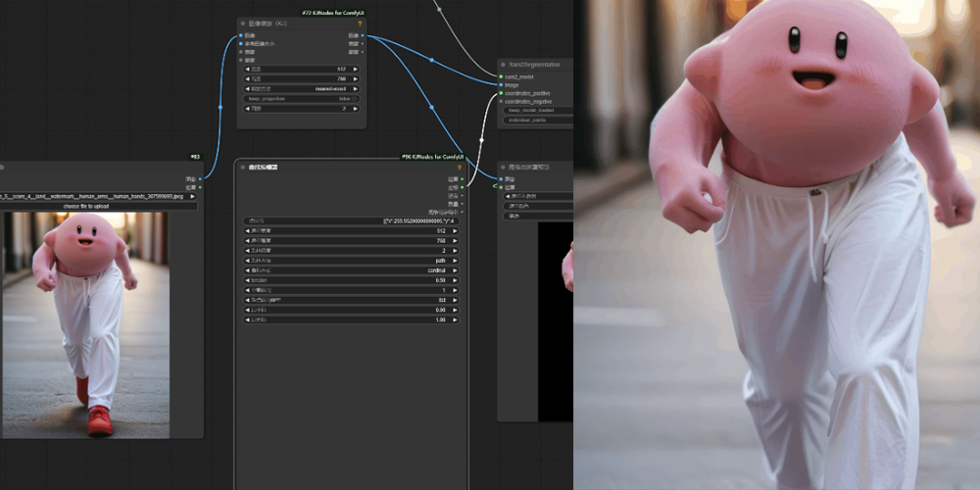This screenshot has height=490, width=980.
Task: Switch to next option after path in the spline node
Action: tap(455, 261)
